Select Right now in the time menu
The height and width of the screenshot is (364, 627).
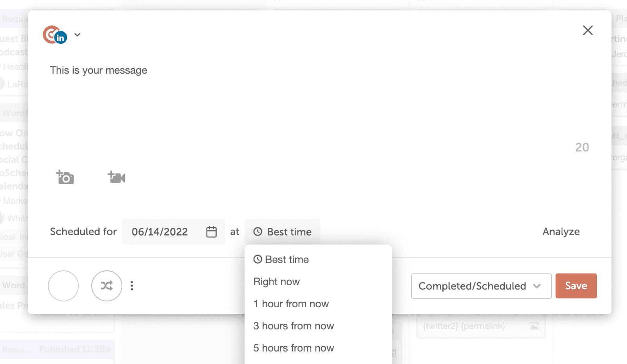point(277,282)
